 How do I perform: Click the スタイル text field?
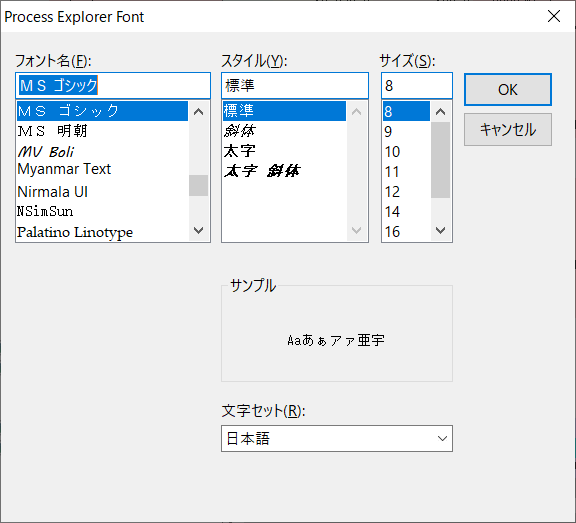coord(295,86)
